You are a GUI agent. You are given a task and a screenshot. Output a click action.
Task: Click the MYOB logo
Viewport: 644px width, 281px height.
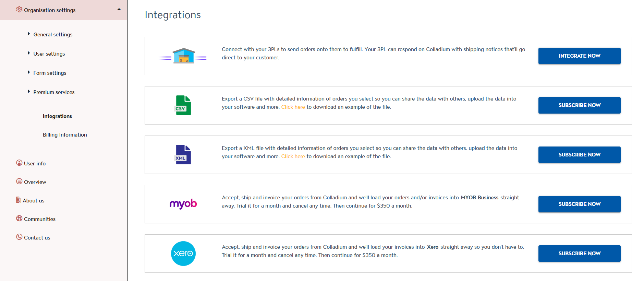click(x=183, y=204)
